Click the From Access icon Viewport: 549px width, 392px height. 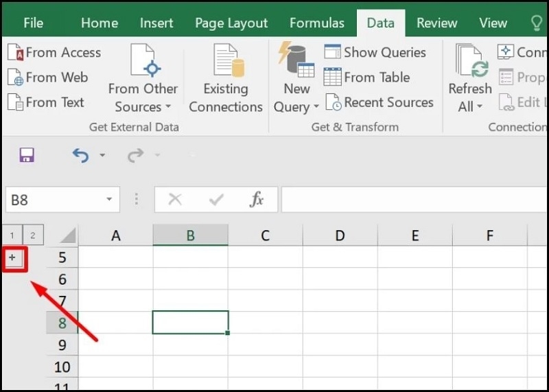point(15,53)
